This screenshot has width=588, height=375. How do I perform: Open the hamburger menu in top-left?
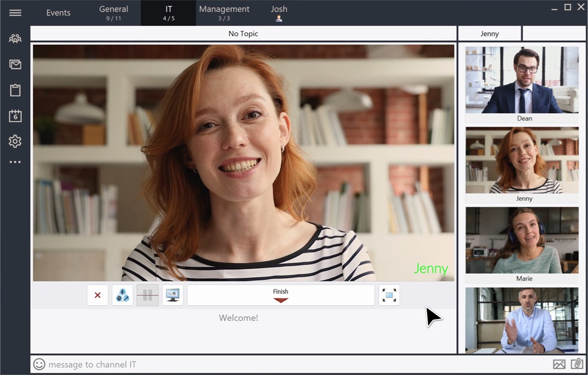15,13
